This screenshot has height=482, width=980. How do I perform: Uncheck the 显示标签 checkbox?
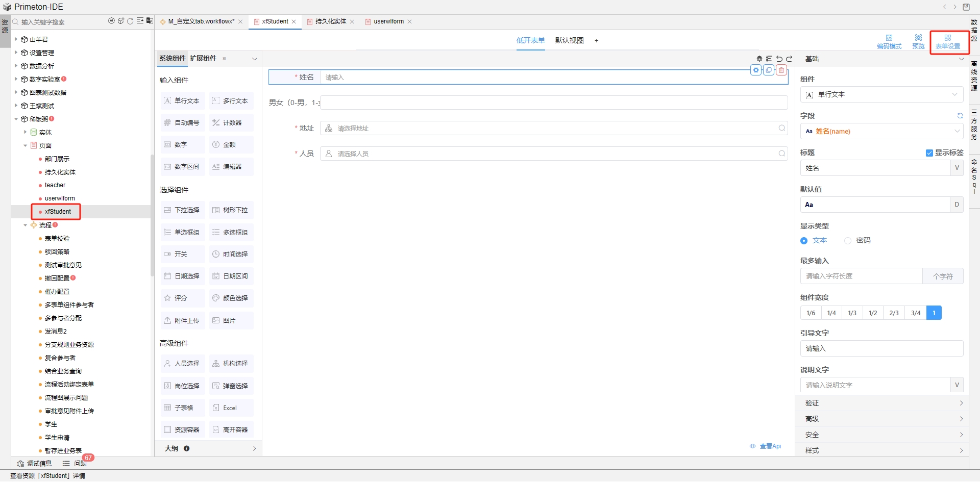929,153
